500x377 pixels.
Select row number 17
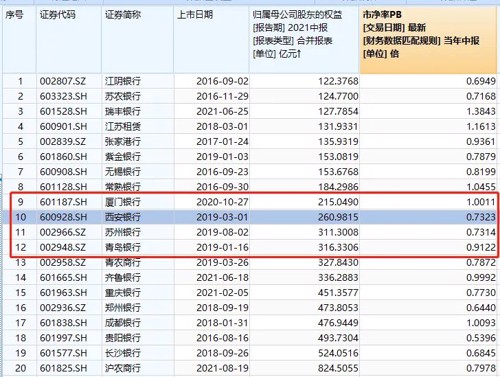21,323
